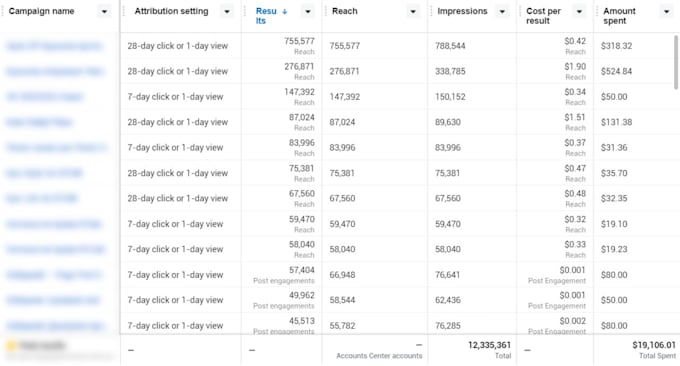Open the Impressions column dropdown
Image resolution: width=680 pixels, height=366 pixels.
(x=502, y=12)
